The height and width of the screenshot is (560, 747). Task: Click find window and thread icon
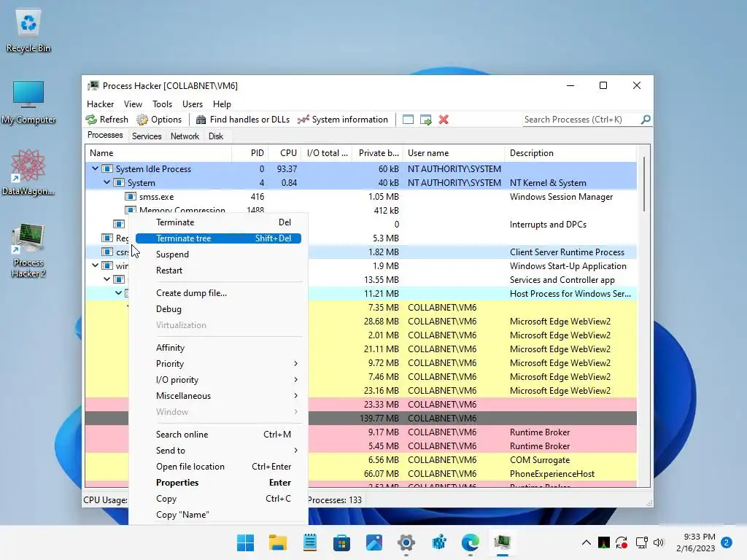point(426,120)
